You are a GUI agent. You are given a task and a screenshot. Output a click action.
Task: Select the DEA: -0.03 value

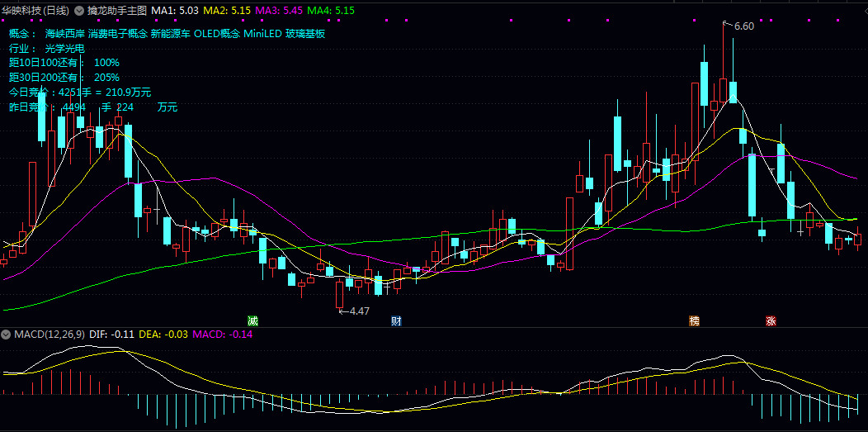pyautogui.click(x=163, y=335)
